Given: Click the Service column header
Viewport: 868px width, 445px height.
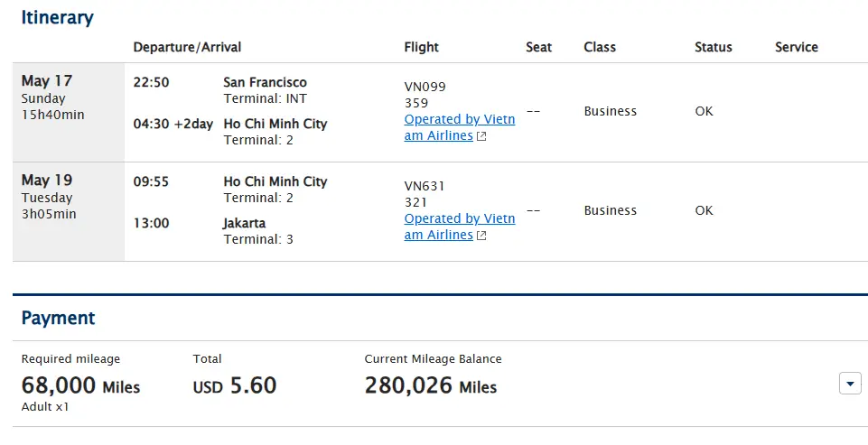Looking at the screenshot, I should [x=796, y=47].
